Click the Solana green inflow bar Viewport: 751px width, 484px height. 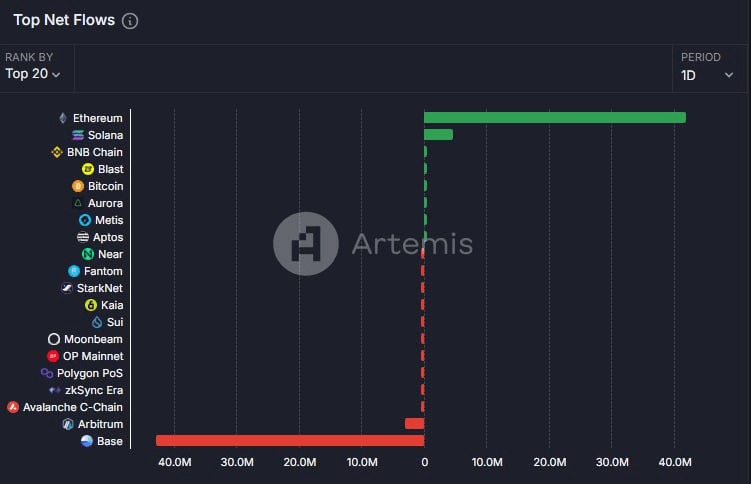click(438, 135)
